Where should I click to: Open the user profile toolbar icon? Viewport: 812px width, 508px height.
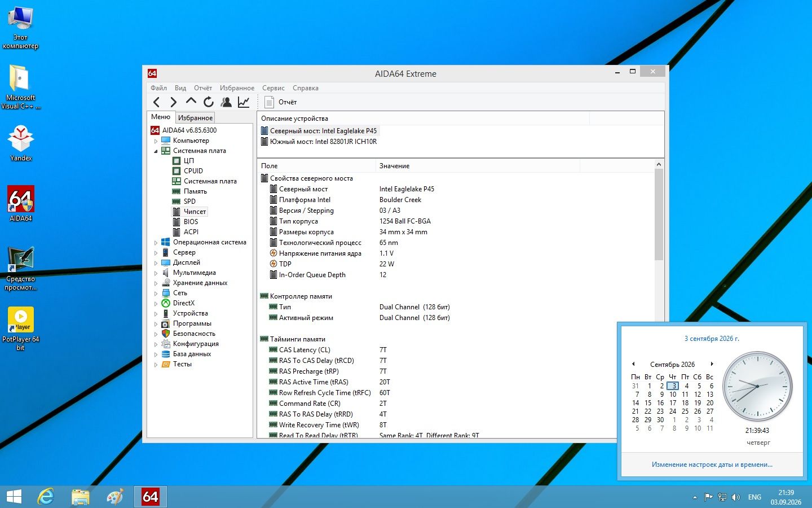(226, 102)
